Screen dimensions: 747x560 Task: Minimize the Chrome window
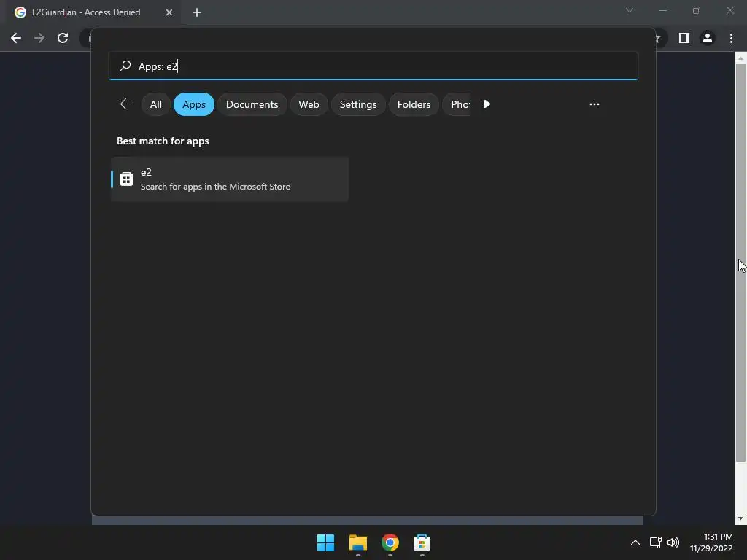[662, 10]
